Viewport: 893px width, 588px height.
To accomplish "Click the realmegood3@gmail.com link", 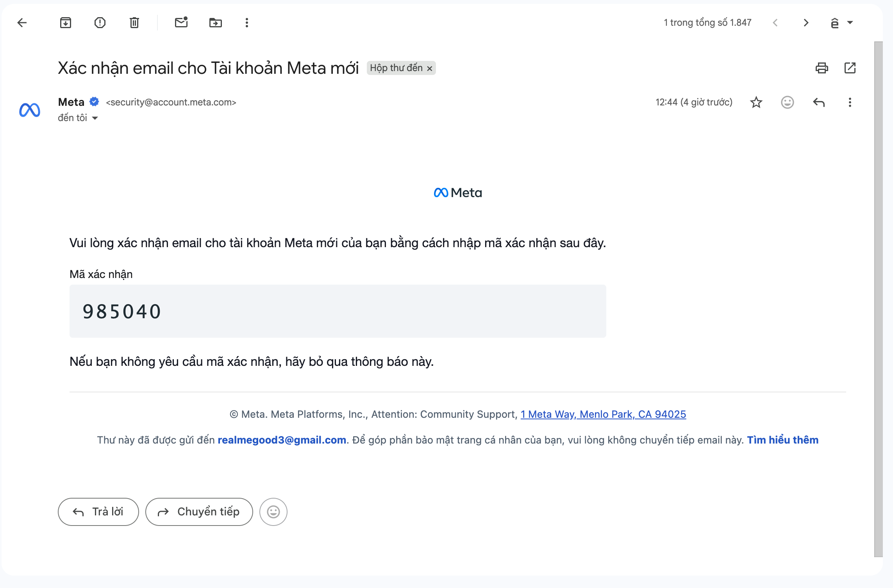I will point(282,440).
